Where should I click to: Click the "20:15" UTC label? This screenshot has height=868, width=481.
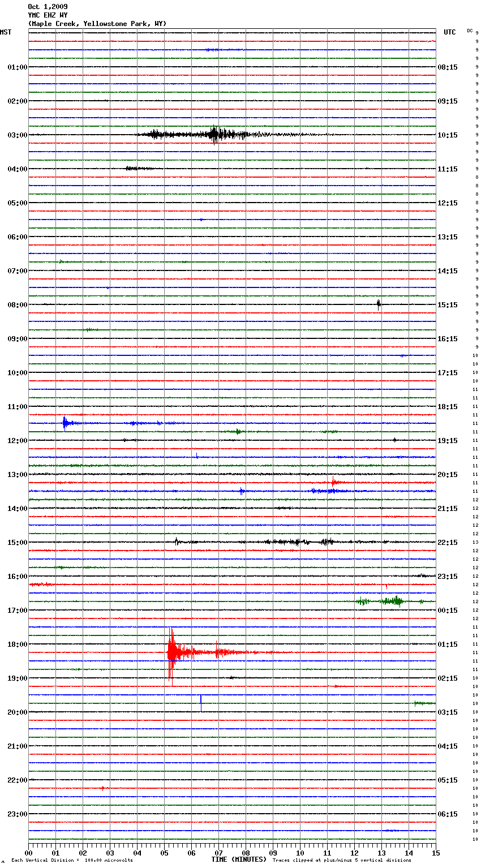tap(448, 475)
